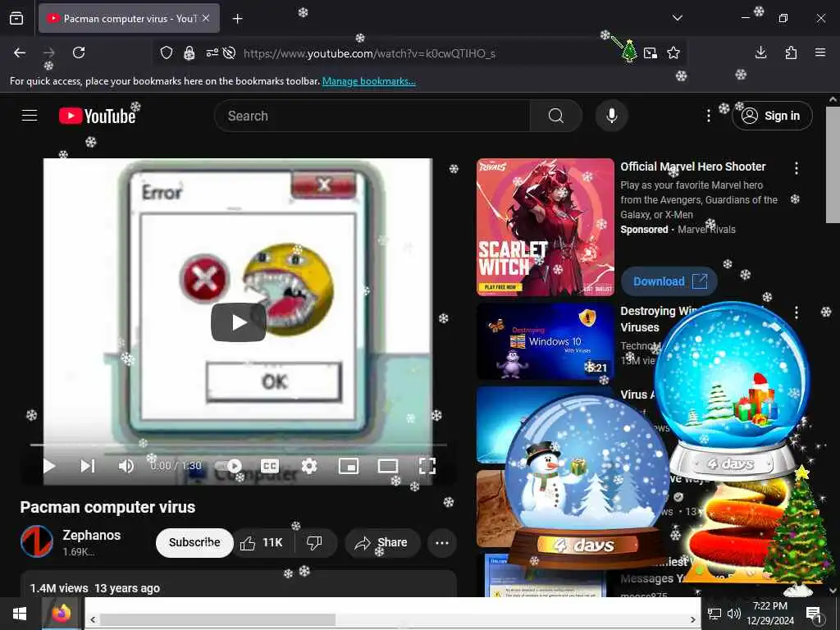
Task: Reload the current YouTube page
Action: pos(79,52)
